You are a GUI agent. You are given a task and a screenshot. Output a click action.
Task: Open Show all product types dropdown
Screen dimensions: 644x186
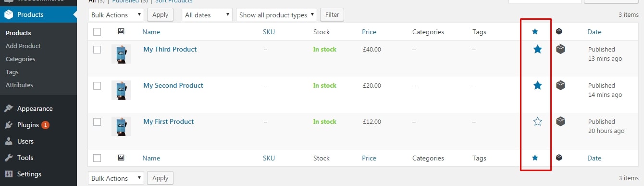pos(276,15)
